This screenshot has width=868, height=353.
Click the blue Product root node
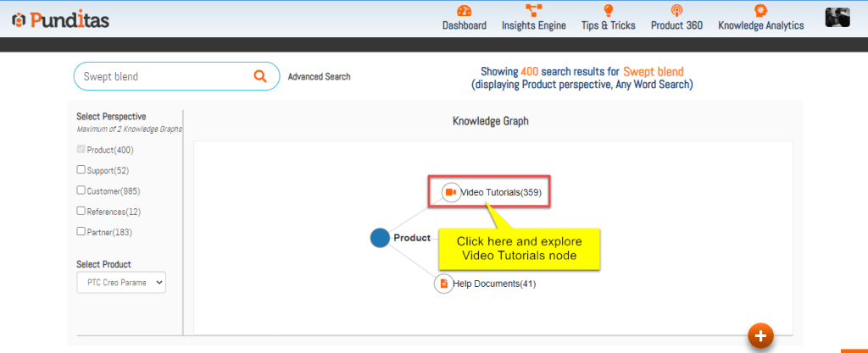click(x=380, y=238)
